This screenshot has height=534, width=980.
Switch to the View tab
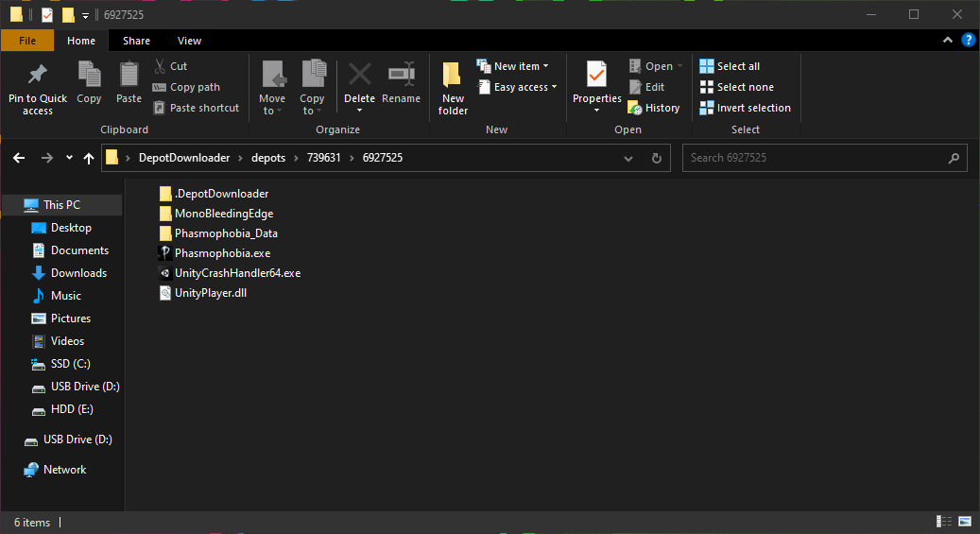pos(189,41)
